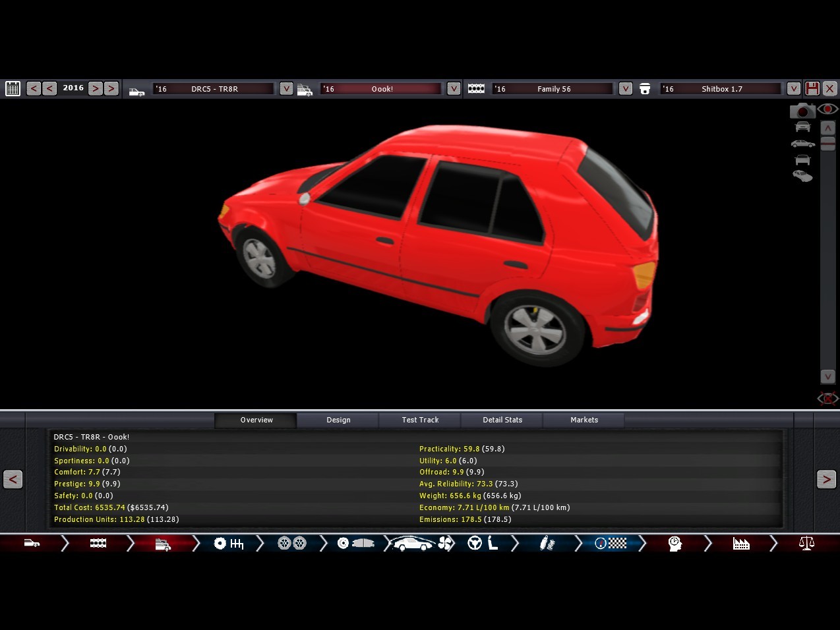Expand the Family 56 engine family dropdown
The image size is (840, 630).
(626, 88)
